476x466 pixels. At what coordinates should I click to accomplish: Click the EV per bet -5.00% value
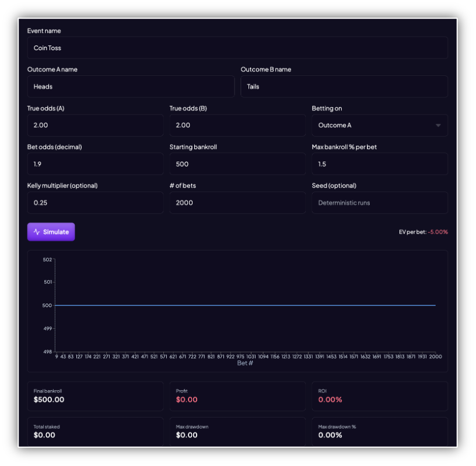(x=437, y=232)
